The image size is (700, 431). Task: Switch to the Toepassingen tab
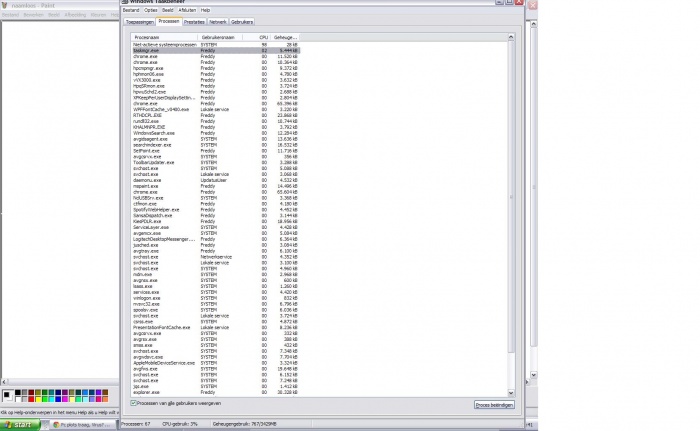pos(140,22)
